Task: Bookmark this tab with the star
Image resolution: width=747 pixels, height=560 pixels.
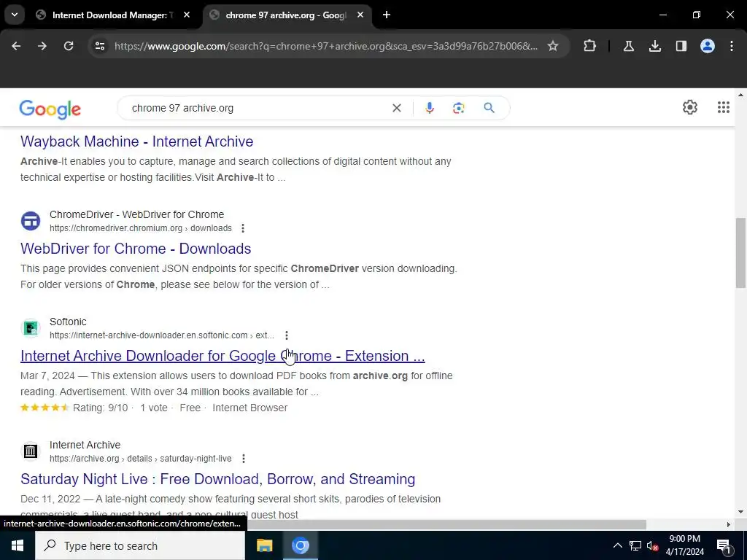Action: 553,46
